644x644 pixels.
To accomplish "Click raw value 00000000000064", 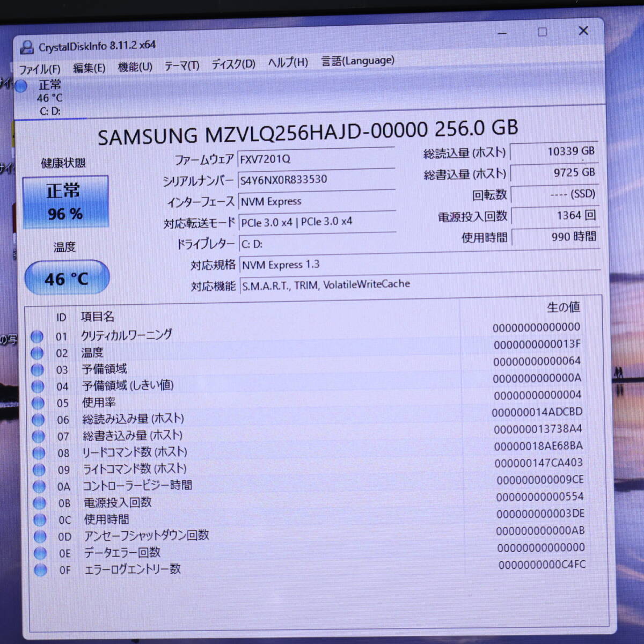I will point(537,361).
